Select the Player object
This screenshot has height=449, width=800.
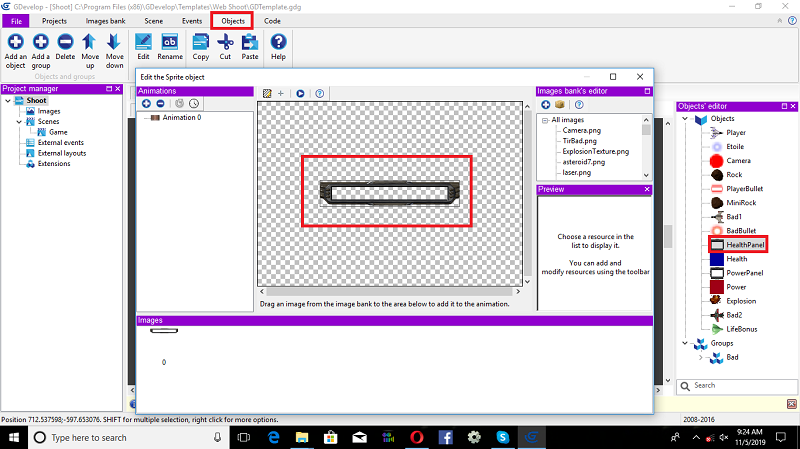[x=736, y=133]
